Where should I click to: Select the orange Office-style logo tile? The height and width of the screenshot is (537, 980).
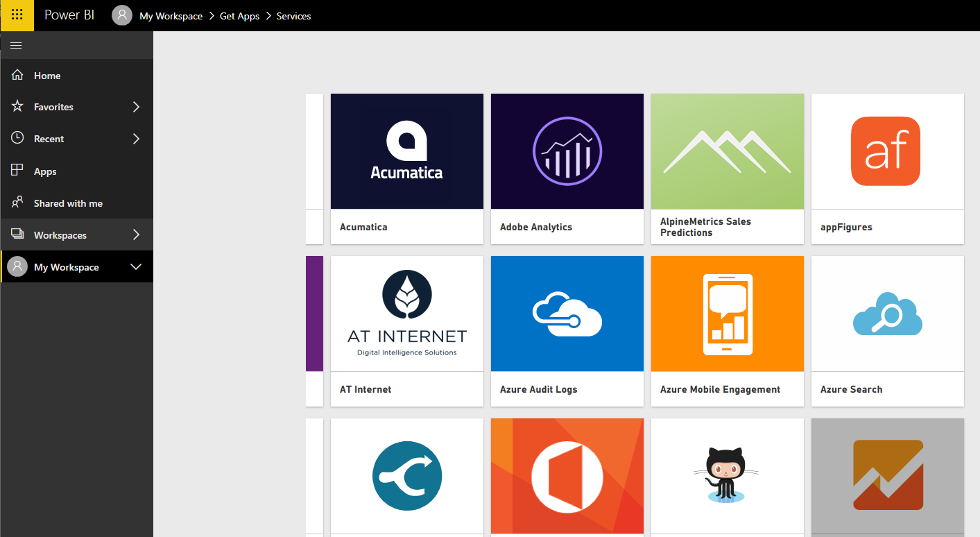(567, 476)
